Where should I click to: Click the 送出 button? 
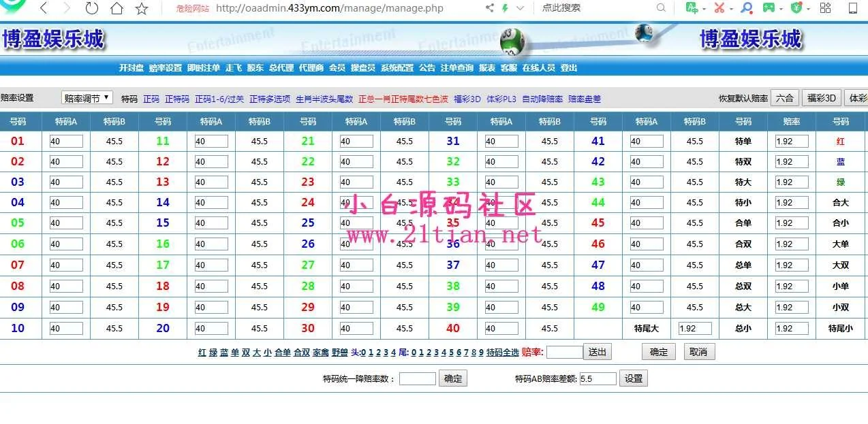click(598, 352)
